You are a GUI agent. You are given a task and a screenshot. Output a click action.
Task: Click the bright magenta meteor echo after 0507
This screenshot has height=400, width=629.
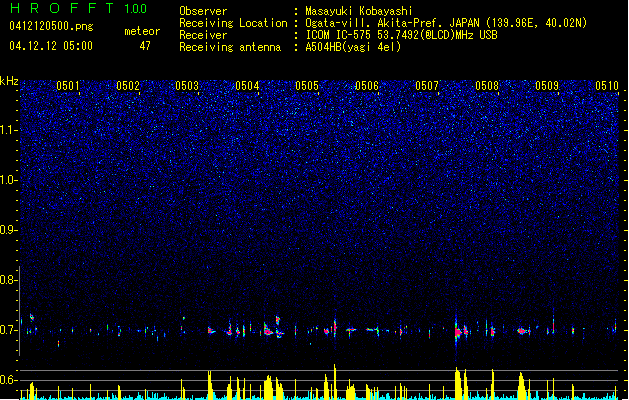pyautogui.click(x=458, y=333)
